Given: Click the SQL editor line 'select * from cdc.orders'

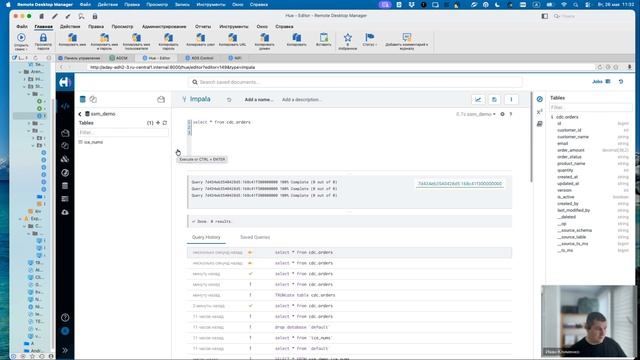Looking at the screenshot, I should click(222, 122).
